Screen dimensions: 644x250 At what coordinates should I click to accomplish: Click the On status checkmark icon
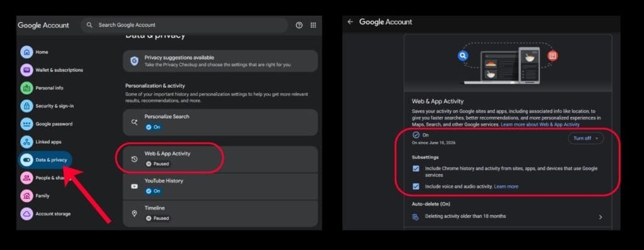pyautogui.click(x=416, y=135)
